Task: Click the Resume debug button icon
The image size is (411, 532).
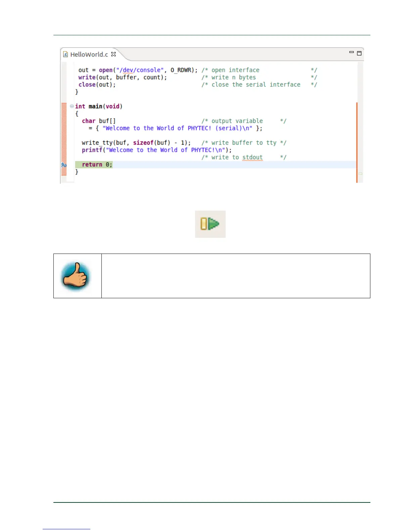Action: (210, 224)
